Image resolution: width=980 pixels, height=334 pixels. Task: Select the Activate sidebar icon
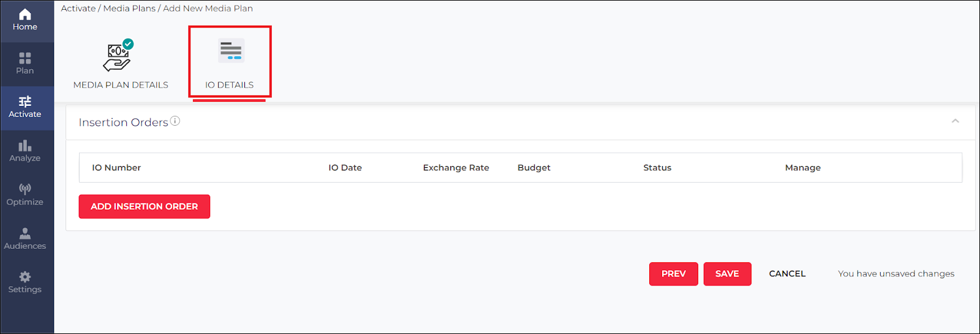[25, 102]
